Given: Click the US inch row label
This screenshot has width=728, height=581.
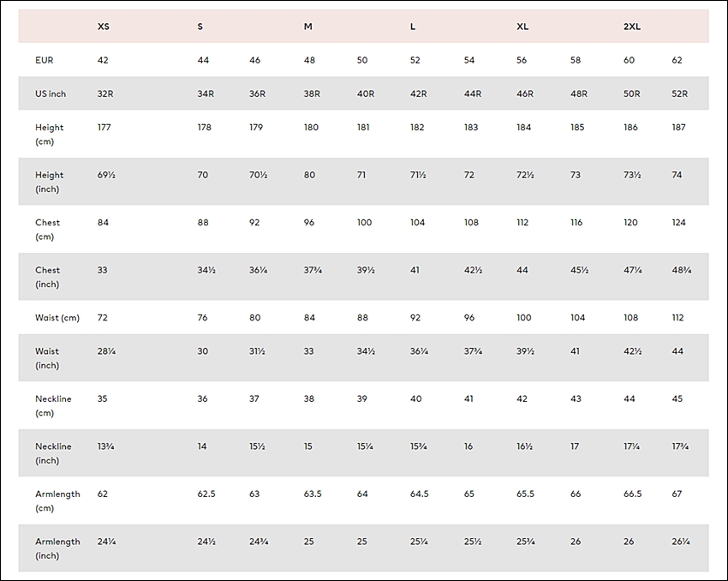Looking at the screenshot, I should pyautogui.click(x=51, y=93).
